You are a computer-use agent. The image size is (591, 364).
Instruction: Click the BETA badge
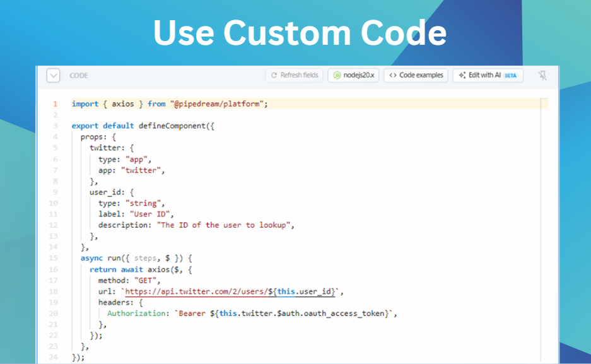(510, 75)
